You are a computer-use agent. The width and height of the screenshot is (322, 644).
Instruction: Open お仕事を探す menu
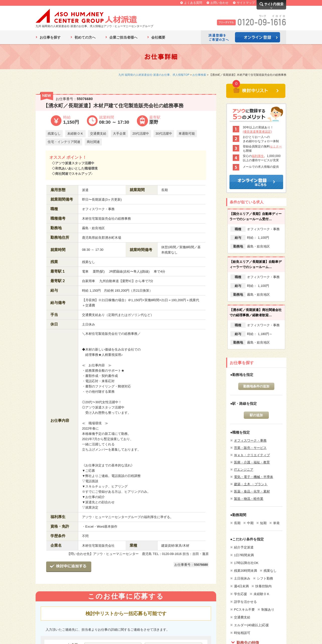pyautogui.click(x=48, y=37)
